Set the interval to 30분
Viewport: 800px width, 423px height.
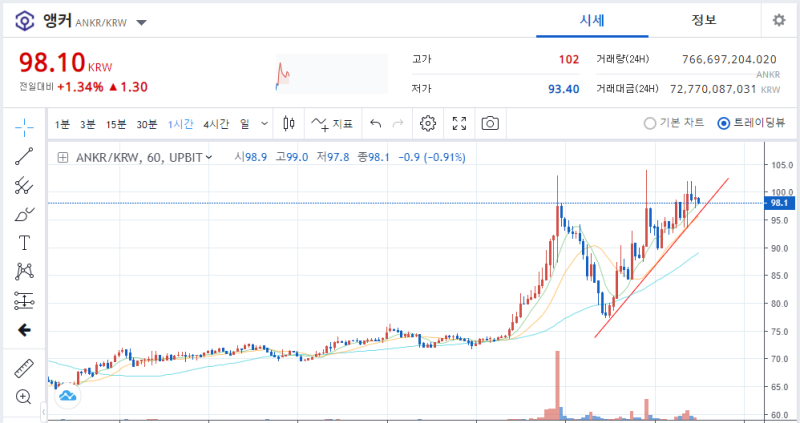tap(146, 124)
